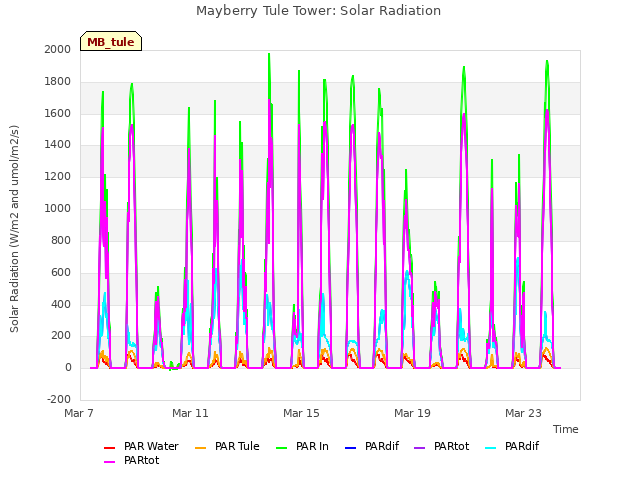
Task: Toggle the PAR Tule legend entry
Action: [x=227, y=447]
